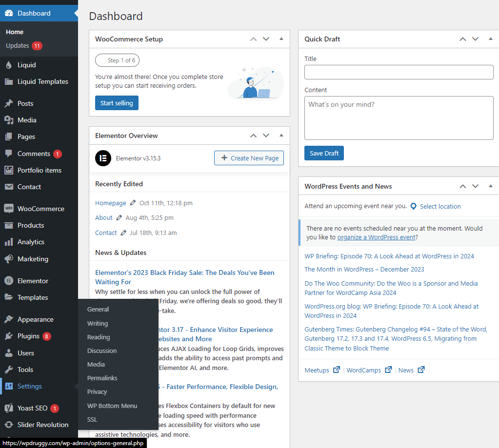The height and width of the screenshot is (448, 499).
Task: Click the Liquid droplet icon
Action: click(9, 65)
